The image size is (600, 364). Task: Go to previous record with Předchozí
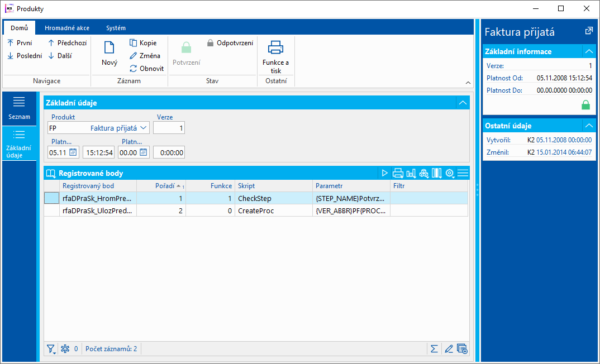[x=68, y=43]
